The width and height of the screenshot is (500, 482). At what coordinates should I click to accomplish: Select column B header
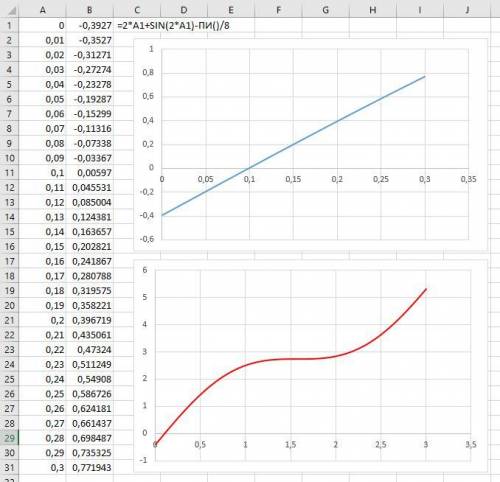click(x=90, y=10)
